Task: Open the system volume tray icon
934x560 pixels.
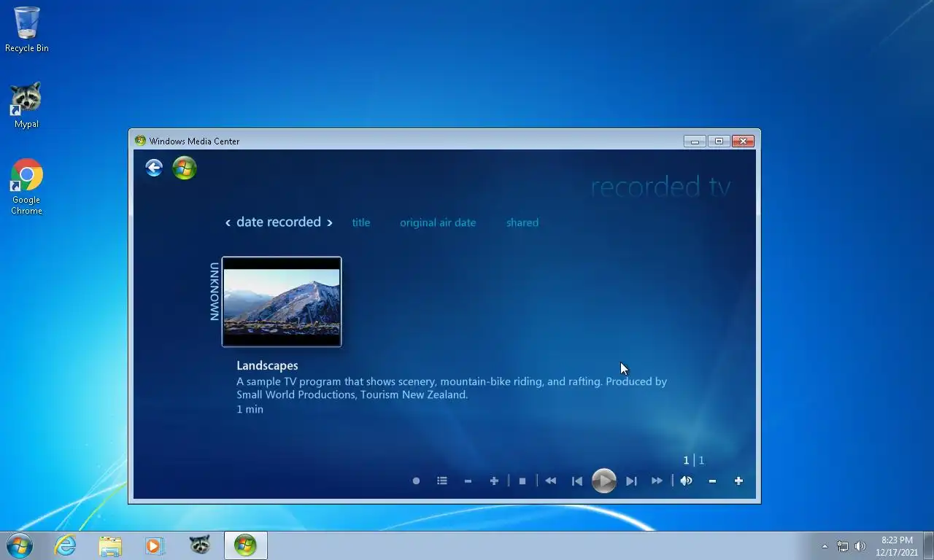Action: point(860,546)
